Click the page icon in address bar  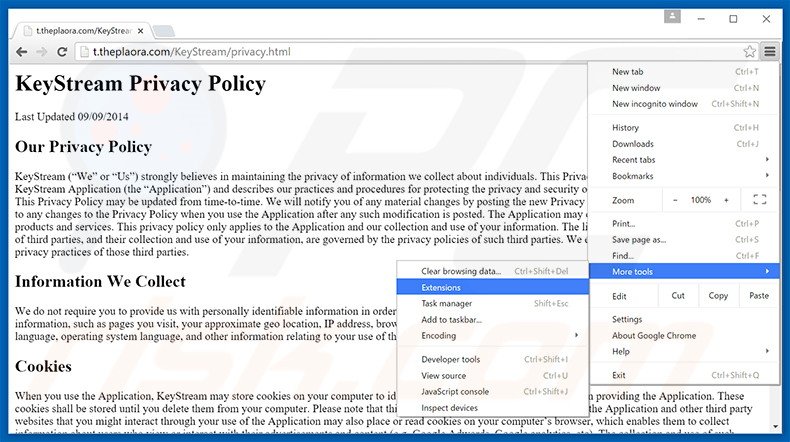84,52
